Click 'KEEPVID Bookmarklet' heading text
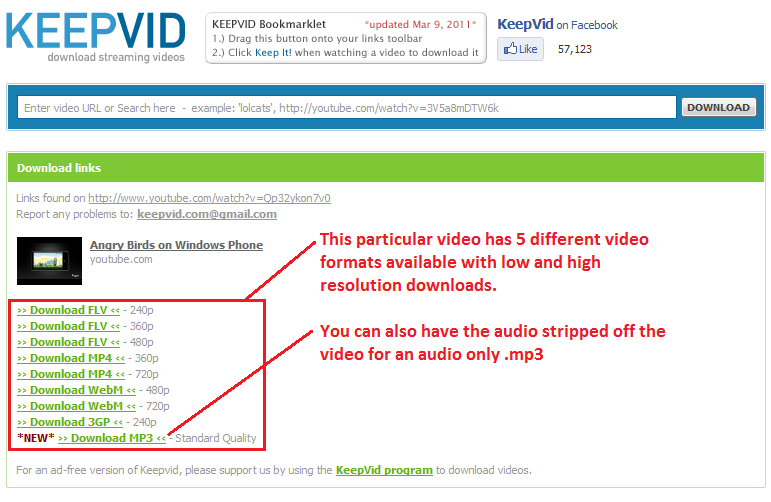 coord(269,24)
